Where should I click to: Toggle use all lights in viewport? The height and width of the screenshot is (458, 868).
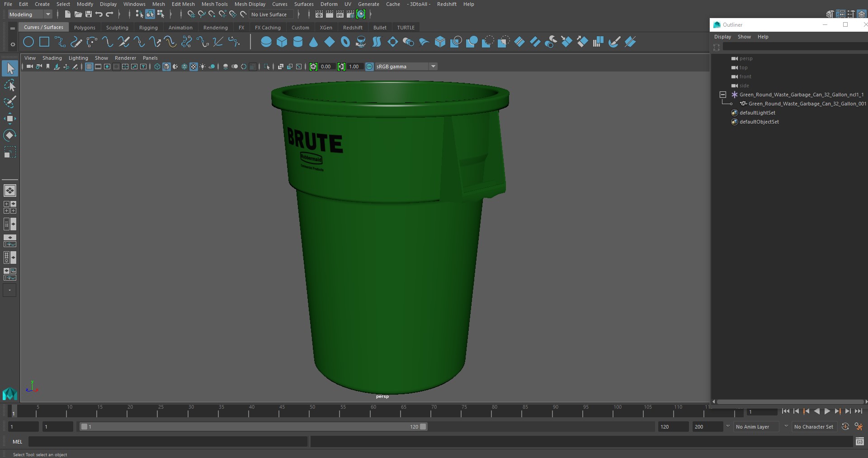pos(203,67)
